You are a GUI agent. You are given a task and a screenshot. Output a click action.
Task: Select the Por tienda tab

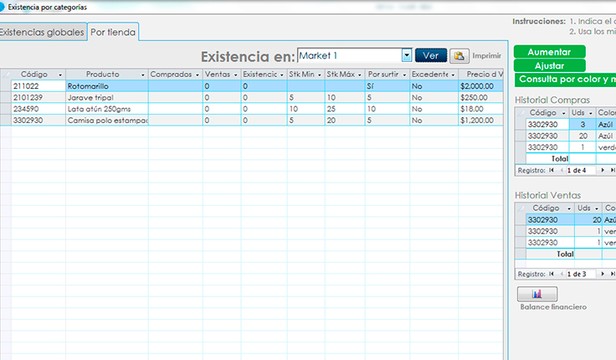click(113, 32)
